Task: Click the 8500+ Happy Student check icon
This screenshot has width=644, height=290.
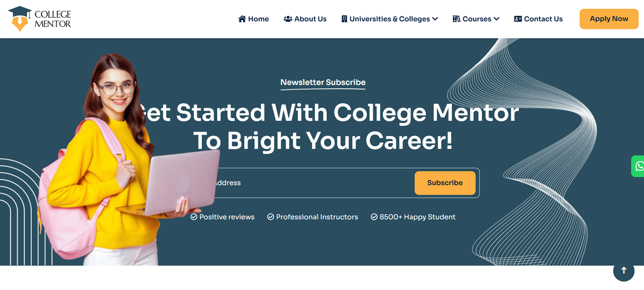Action: point(374,217)
